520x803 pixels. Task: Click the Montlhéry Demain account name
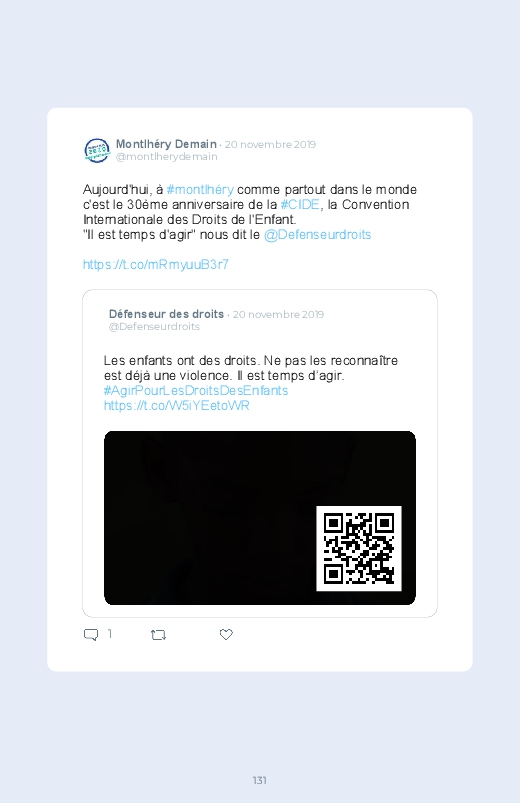point(166,144)
